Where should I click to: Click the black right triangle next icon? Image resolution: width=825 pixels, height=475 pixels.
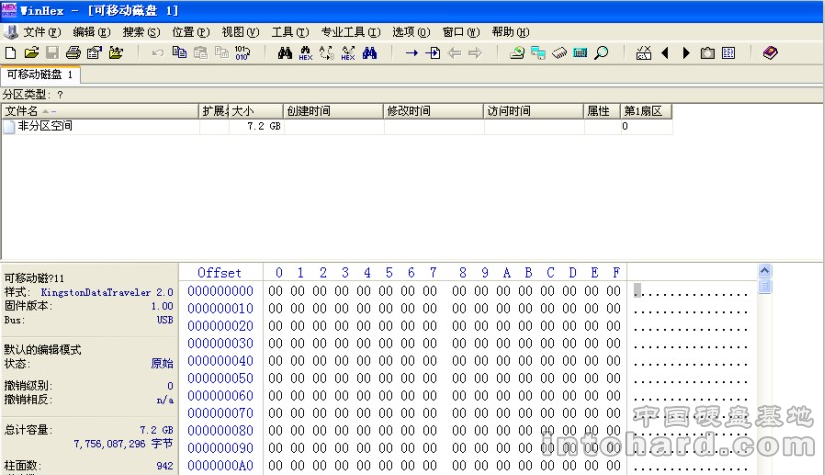pyautogui.click(x=686, y=53)
